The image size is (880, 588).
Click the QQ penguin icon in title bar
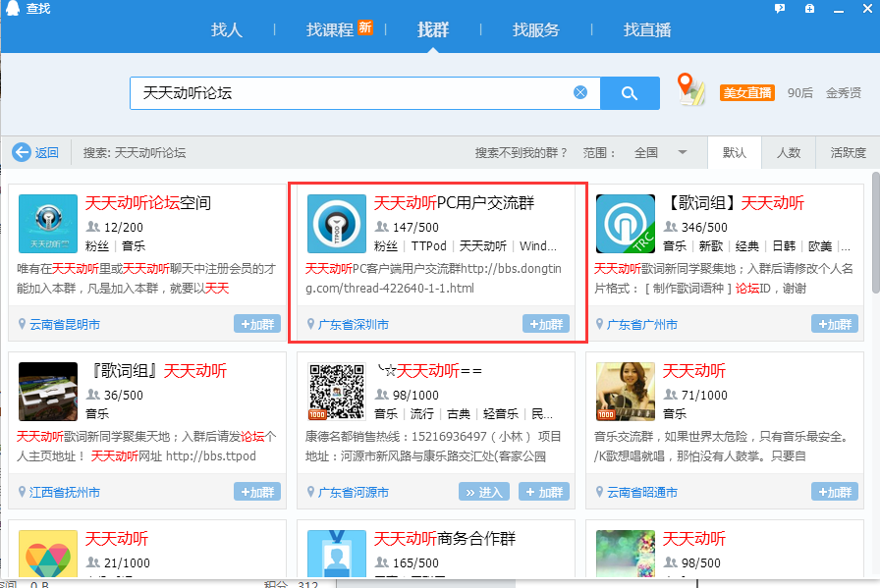point(13,9)
